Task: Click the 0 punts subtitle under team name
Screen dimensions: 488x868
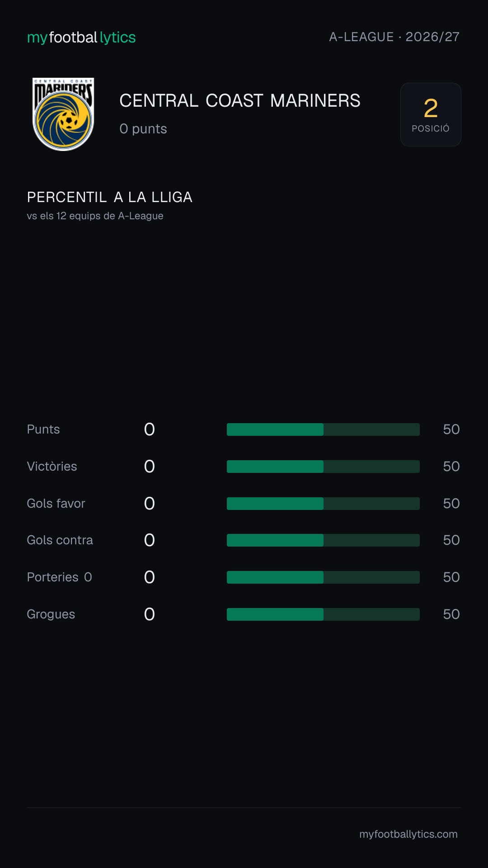Action: [x=143, y=129]
